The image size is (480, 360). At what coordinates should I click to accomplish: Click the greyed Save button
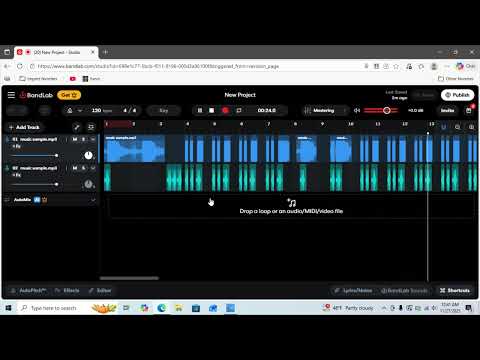tap(424, 95)
